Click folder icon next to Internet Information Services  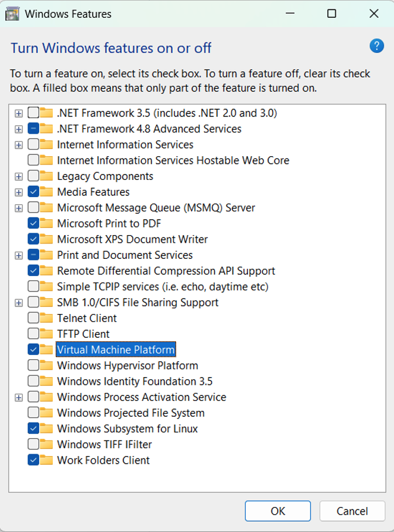[x=46, y=144]
